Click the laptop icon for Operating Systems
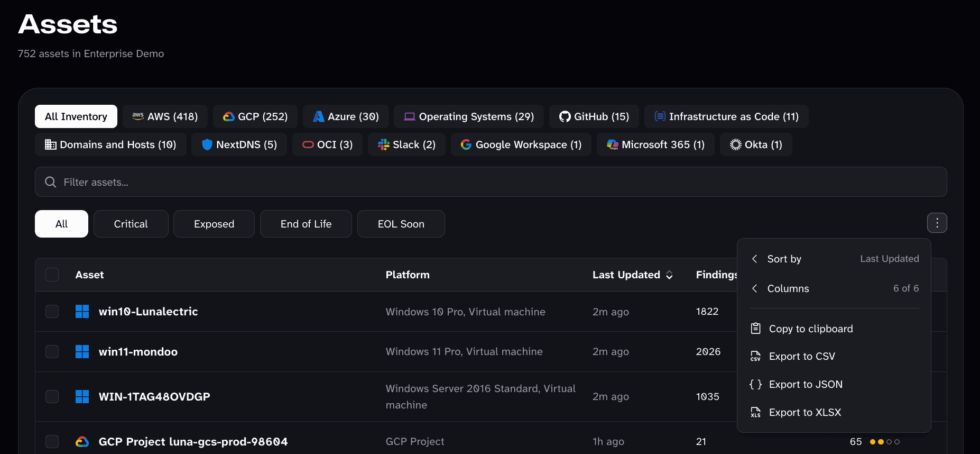Screen dimensions: 980x454 tap(410, 116)
